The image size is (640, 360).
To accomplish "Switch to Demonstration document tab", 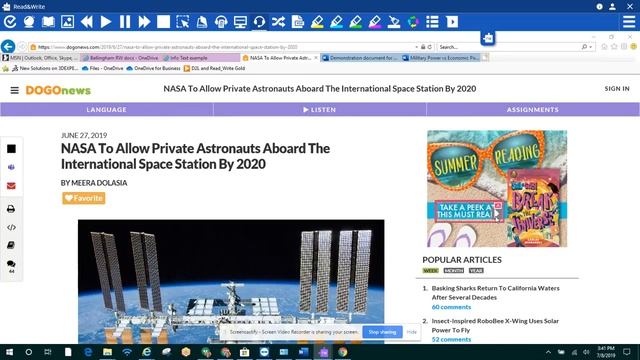I will click(x=361, y=58).
